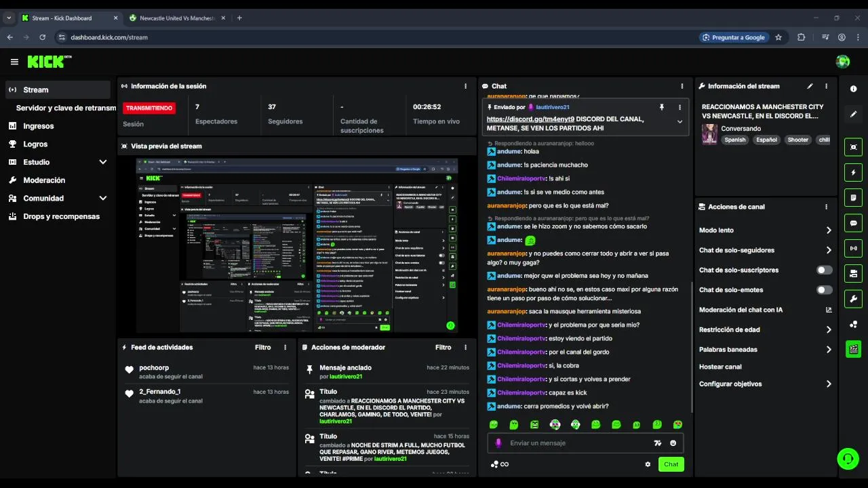Click the green clapperboard icon in right rail
This screenshot has width=868, height=488.
click(854, 349)
